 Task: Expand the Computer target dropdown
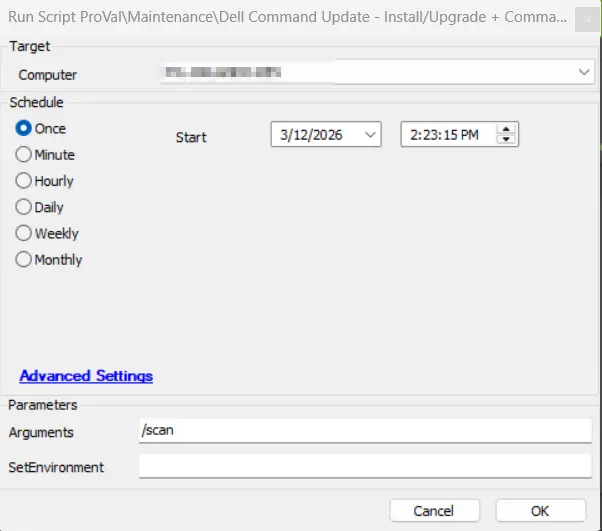pyautogui.click(x=583, y=73)
